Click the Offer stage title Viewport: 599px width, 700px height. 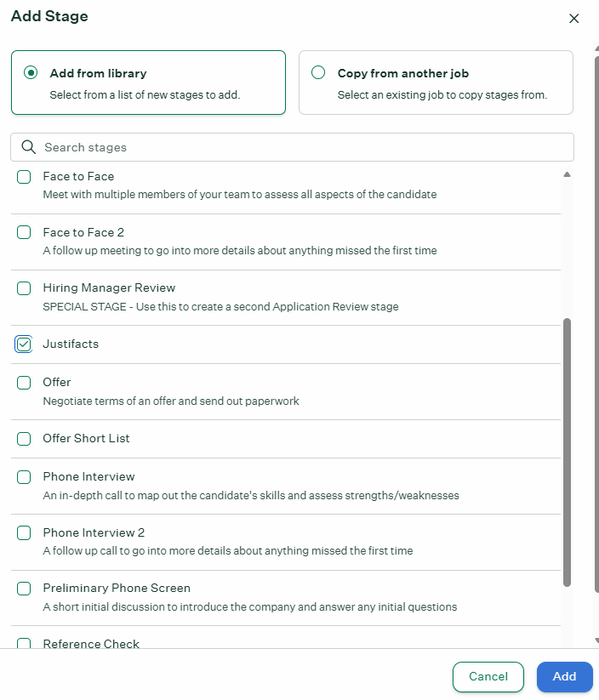tap(57, 382)
